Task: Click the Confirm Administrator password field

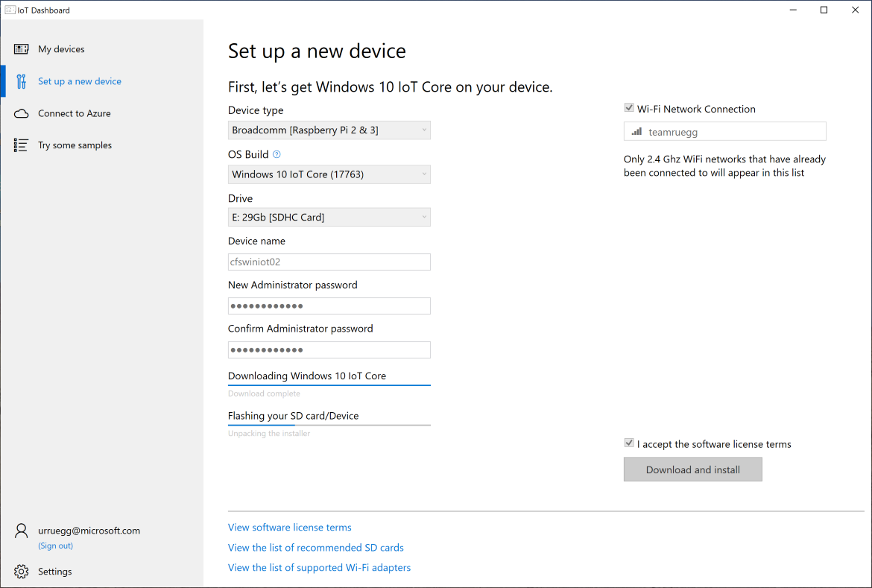Action: pos(329,350)
